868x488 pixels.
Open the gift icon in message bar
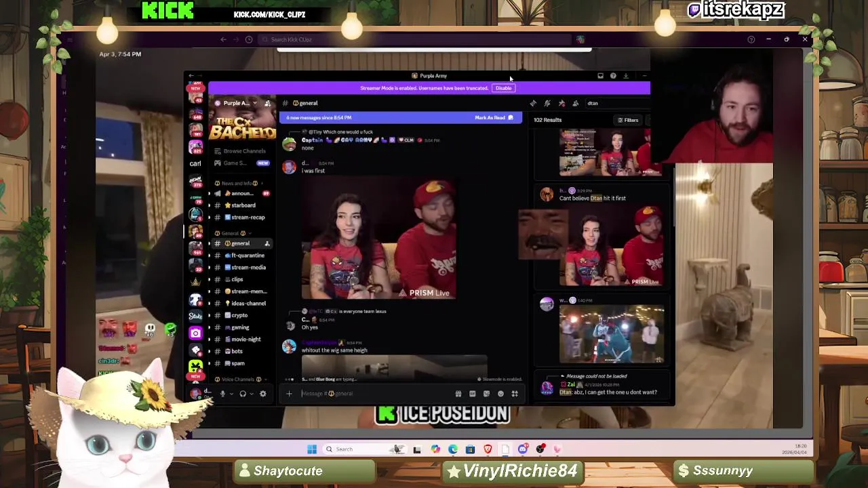click(458, 394)
